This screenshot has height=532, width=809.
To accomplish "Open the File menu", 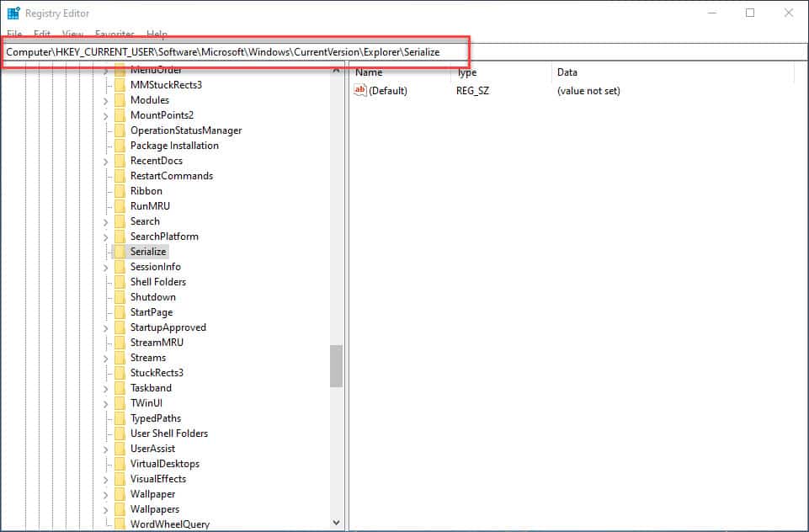I will tap(14, 34).
